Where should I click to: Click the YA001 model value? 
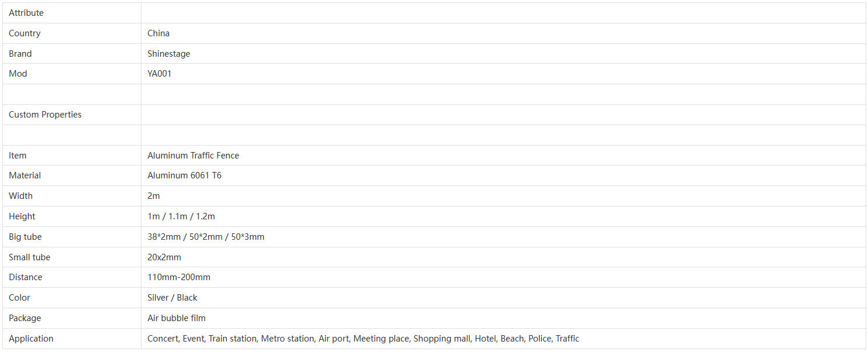(x=160, y=74)
